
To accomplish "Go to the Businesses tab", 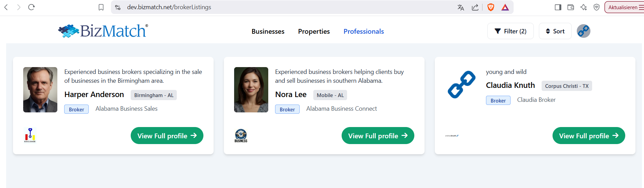I will [268, 31].
